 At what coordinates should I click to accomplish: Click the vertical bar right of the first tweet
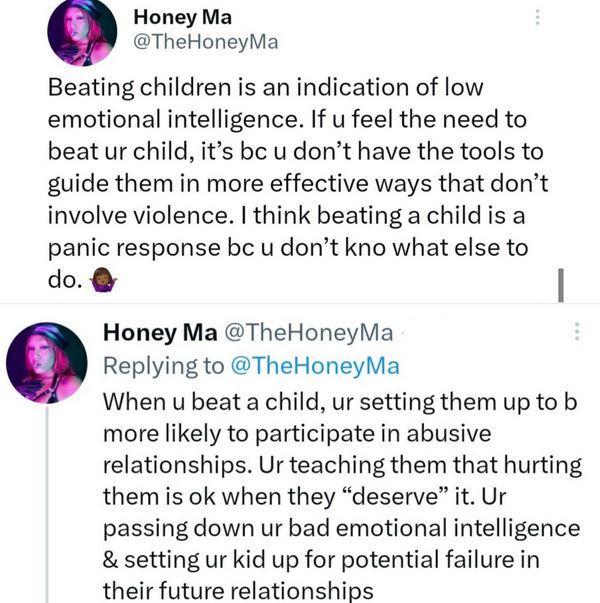coord(561,283)
